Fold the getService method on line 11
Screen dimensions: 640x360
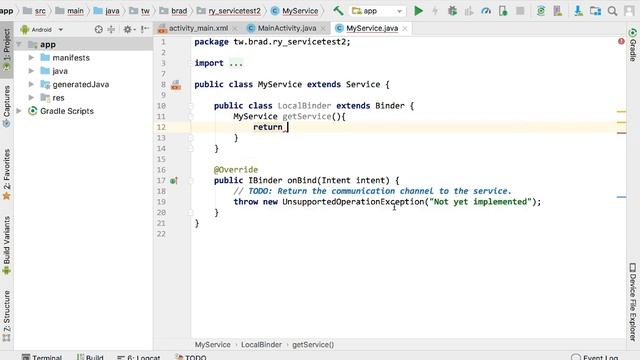click(x=190, y=116)
